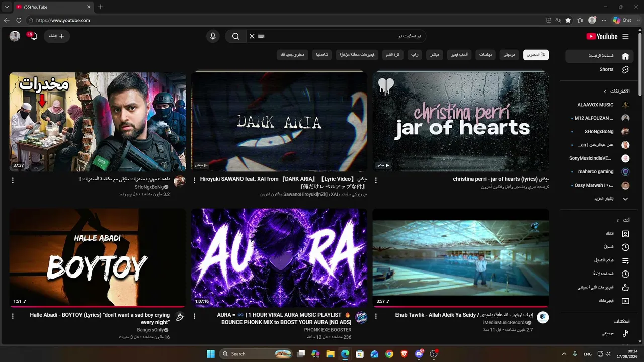Viewport: 644px width, 362px height.
Task: Play the AURA phonk playlist thumbnail
Action: pyautogui.click(x=279, y=257)
